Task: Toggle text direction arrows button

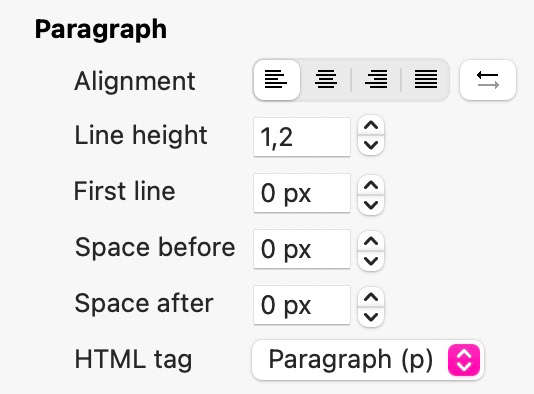Action: pos(488,80)
